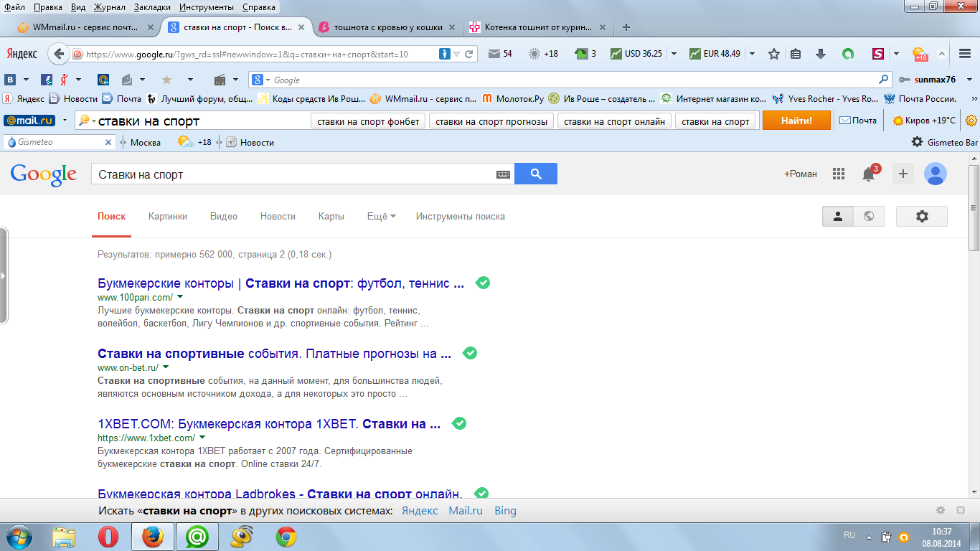Image resolution: width=980 pixels, height=551 pixels.
Task: Open the Закладки menu
Action: tap(152, 7)
